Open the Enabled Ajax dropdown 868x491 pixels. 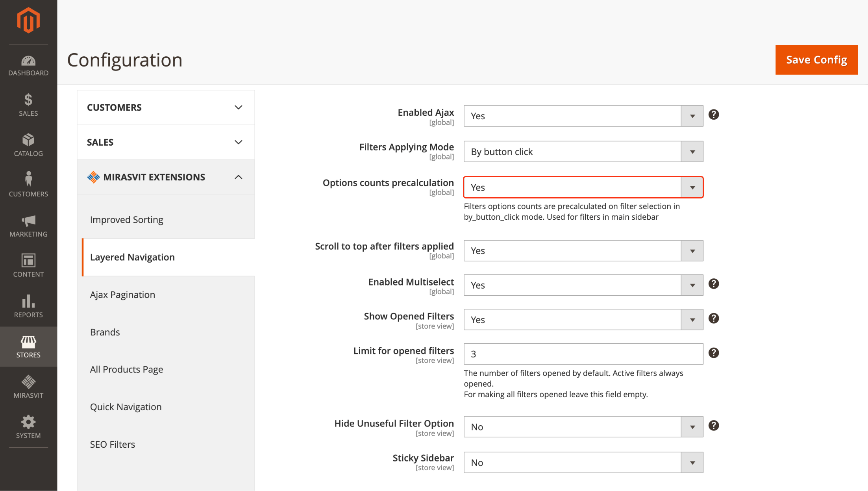click(583, 116)
